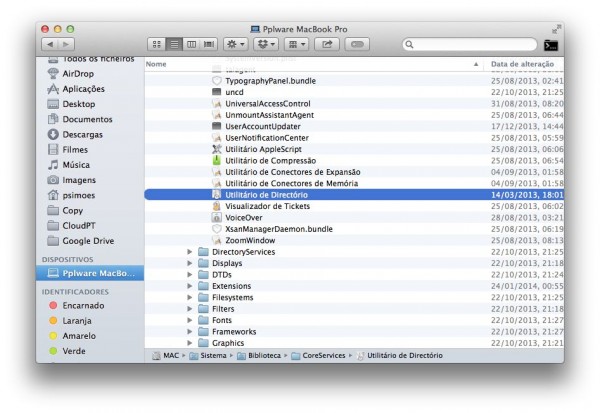
Task: Switch to column view
Action: (191, 44)
